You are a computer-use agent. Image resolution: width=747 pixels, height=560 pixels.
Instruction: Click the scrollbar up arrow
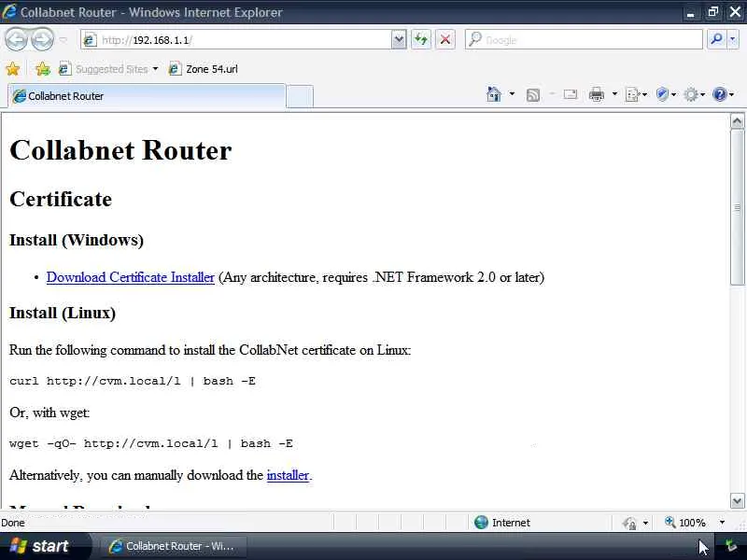click(737, 121)
